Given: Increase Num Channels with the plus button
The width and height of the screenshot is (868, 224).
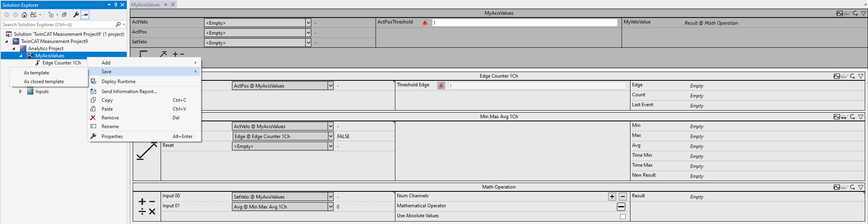Looking at the screenshot, I should [612, 197].
